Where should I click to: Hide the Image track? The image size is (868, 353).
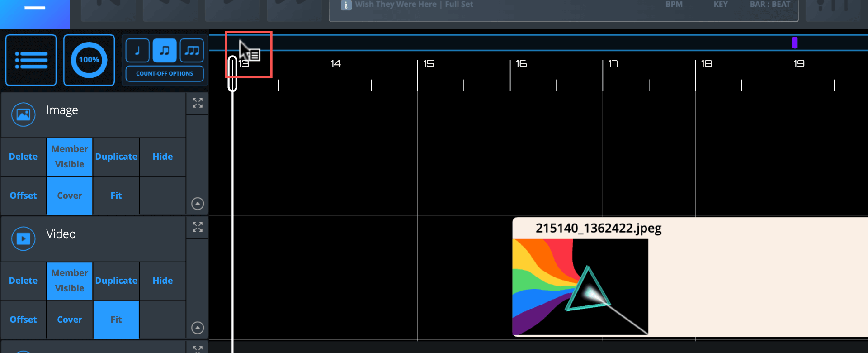(x=163, y=157)
